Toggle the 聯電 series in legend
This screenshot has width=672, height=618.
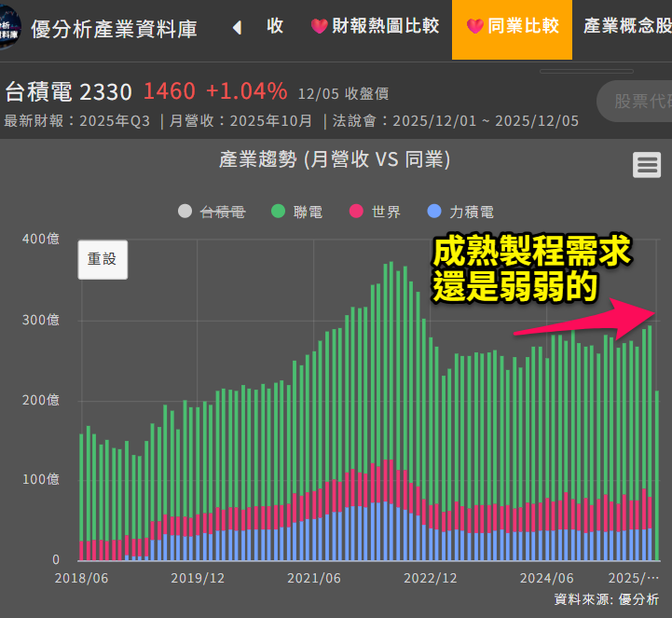coord(296,212)
